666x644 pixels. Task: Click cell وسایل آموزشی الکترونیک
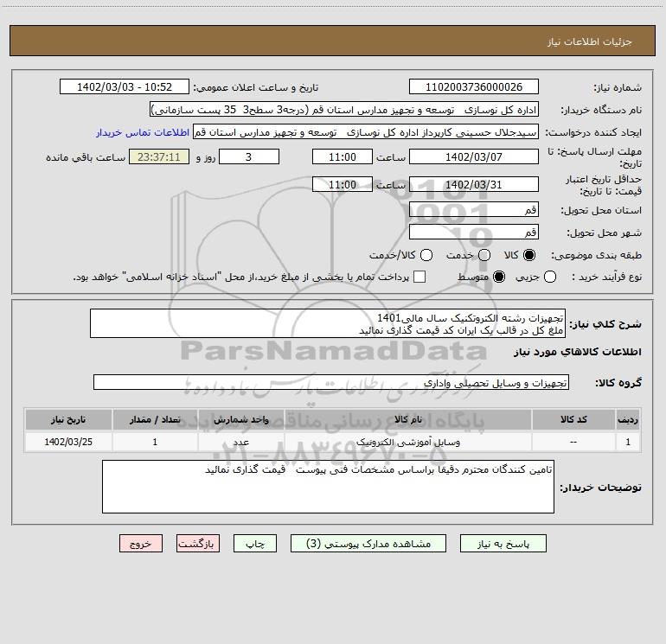407,442
